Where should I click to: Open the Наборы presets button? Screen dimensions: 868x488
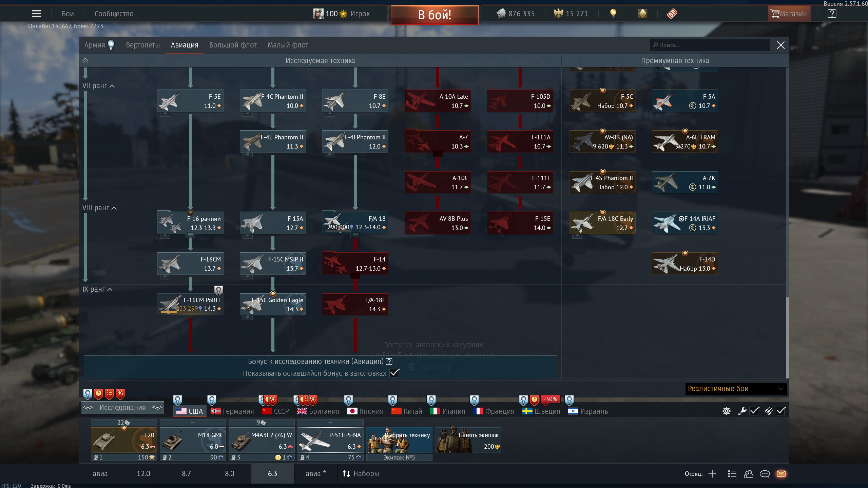pyautogui.click(x=361, y=474)
